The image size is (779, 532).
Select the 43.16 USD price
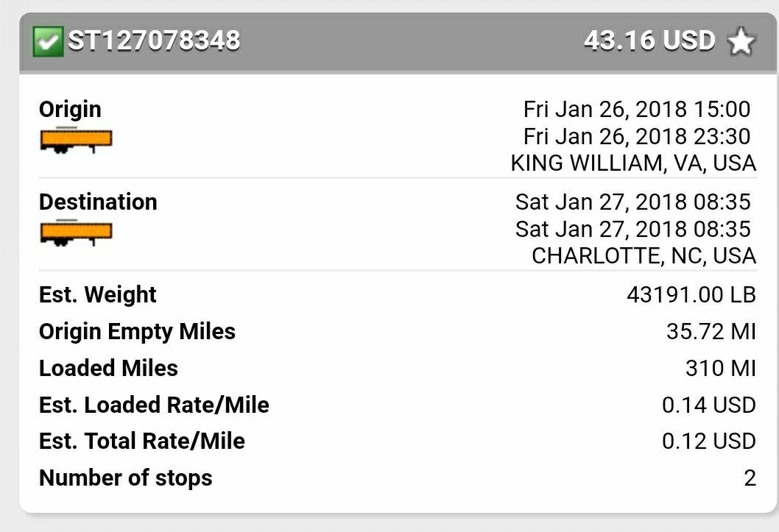[650, 40]
